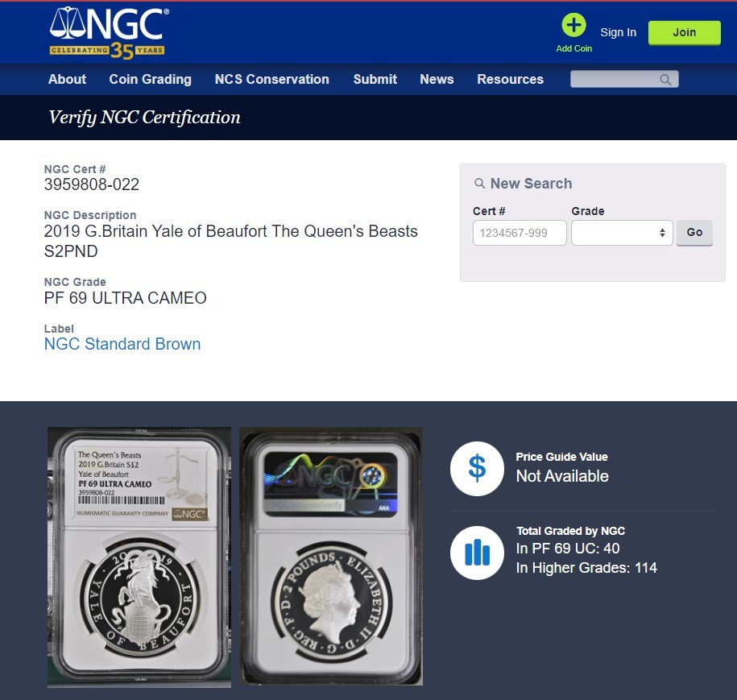Click the NGC scales logo
737x700 pixels.
click(109, 33)
